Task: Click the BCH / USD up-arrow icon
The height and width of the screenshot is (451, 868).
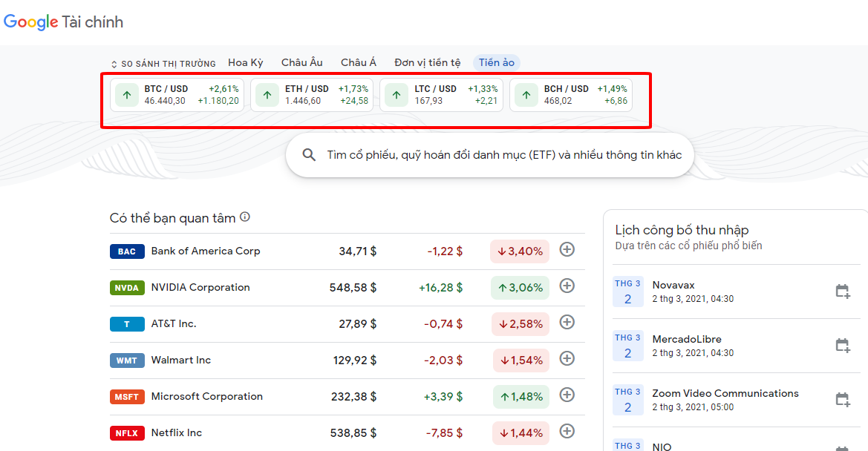Action: (526, 95)
